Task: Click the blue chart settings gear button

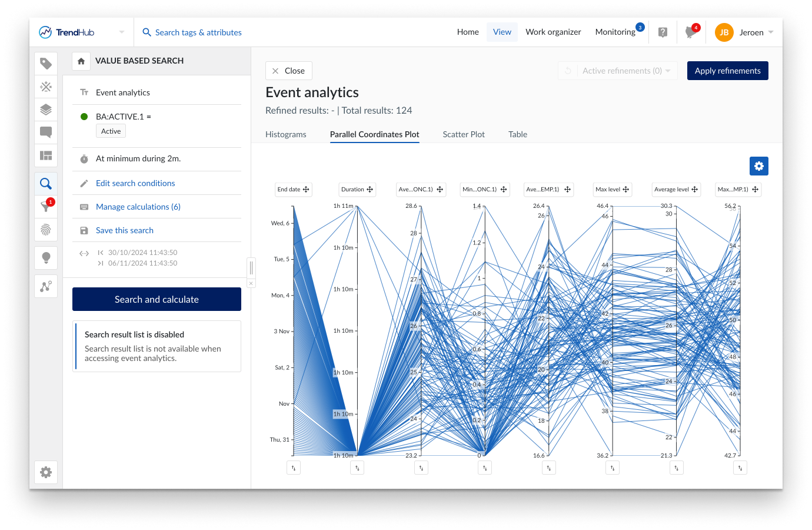Action: tap(758, 166)
